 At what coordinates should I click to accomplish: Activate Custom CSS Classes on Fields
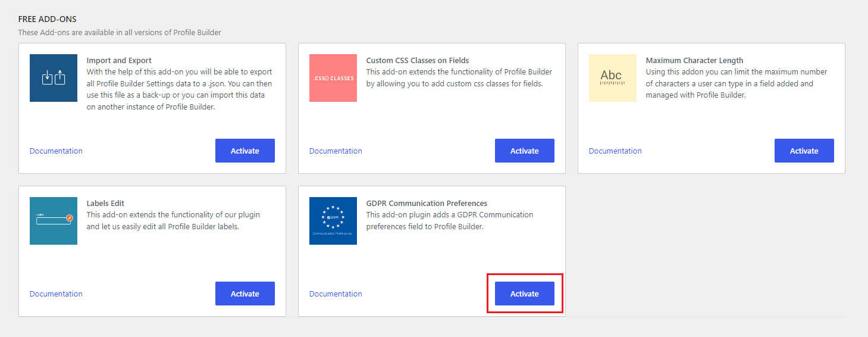(x=525, y=151)
